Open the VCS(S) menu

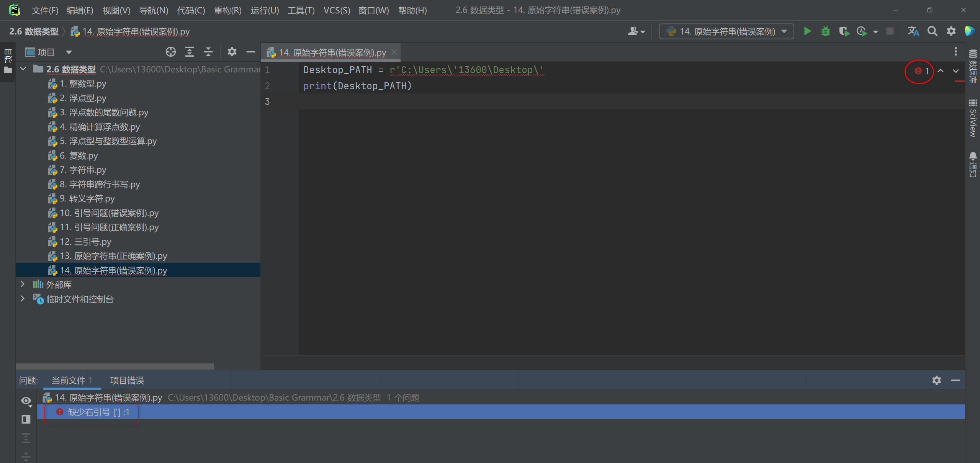click(x=337, y=10)
